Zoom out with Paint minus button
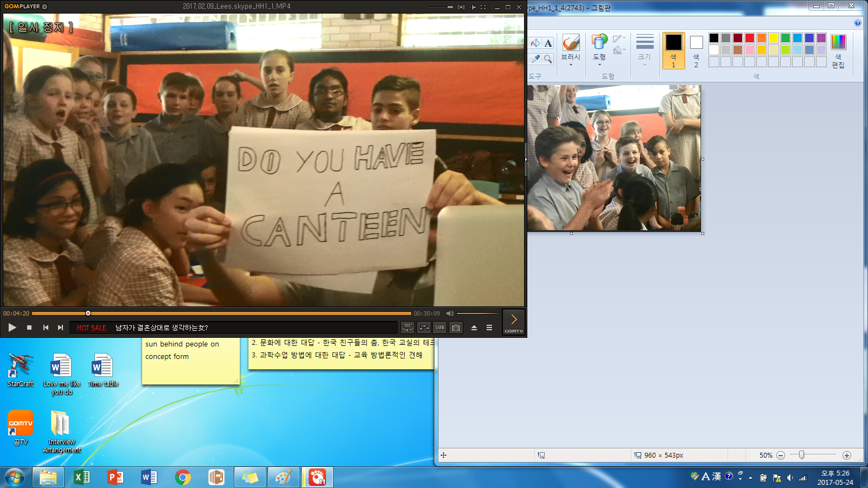This screenshot has height=488, width=868. click(781, 455)
